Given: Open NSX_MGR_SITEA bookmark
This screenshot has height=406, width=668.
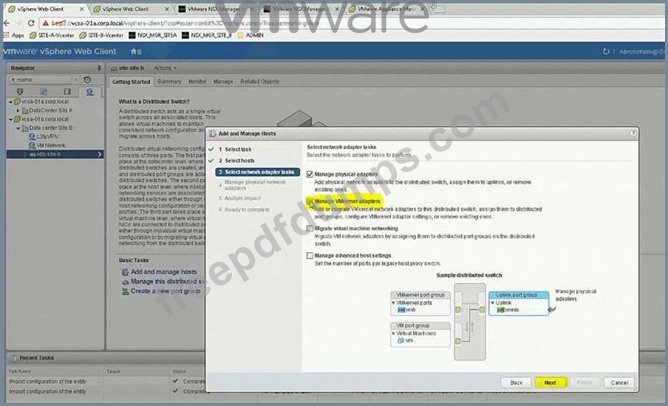Looking at the screenshot, I should pyautogui.click(x=153, y=35).
